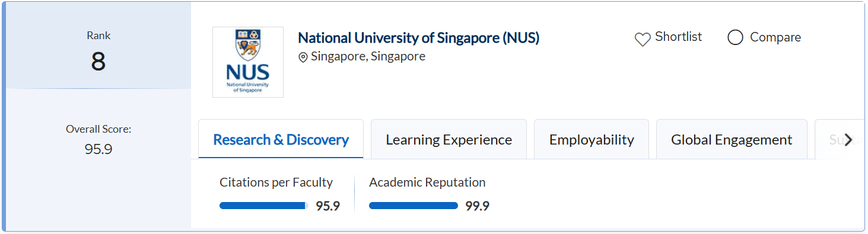Switch to the Learning Experience tab
This screenshot has width=868, height=234.
(449, 139)
